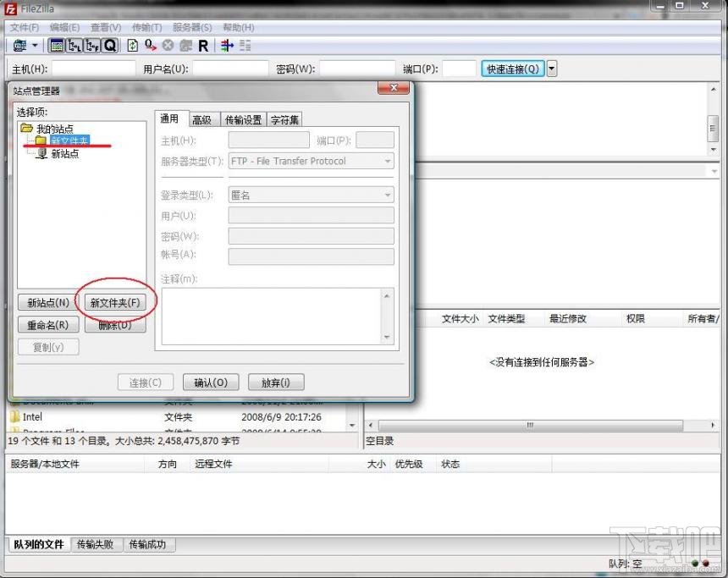Click the directory comparison arrows icon
The image size is (728, 578).
point(227,46)
